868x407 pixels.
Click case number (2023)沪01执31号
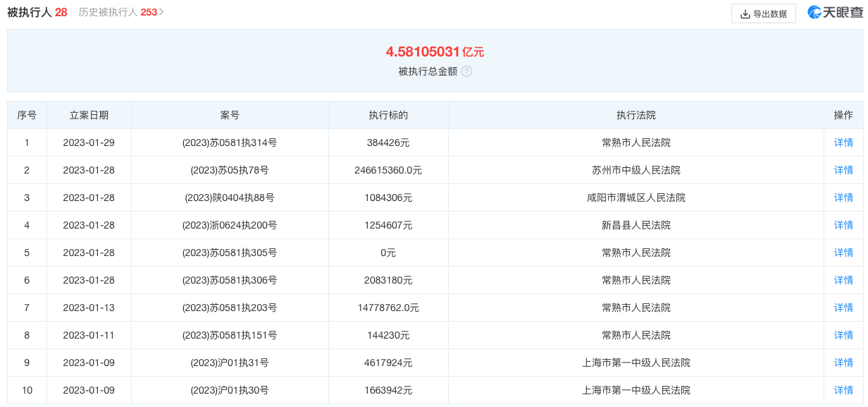coord(230,363)
